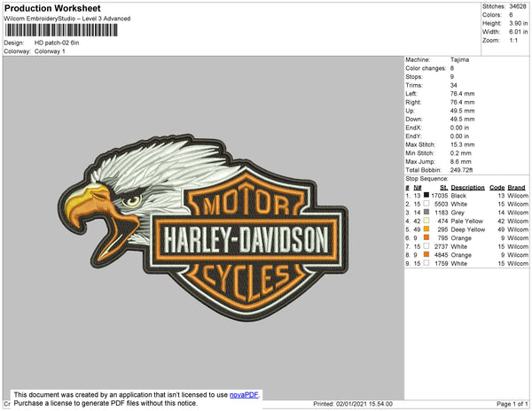Click the grey thread swatch in row 3

point(426,212)
